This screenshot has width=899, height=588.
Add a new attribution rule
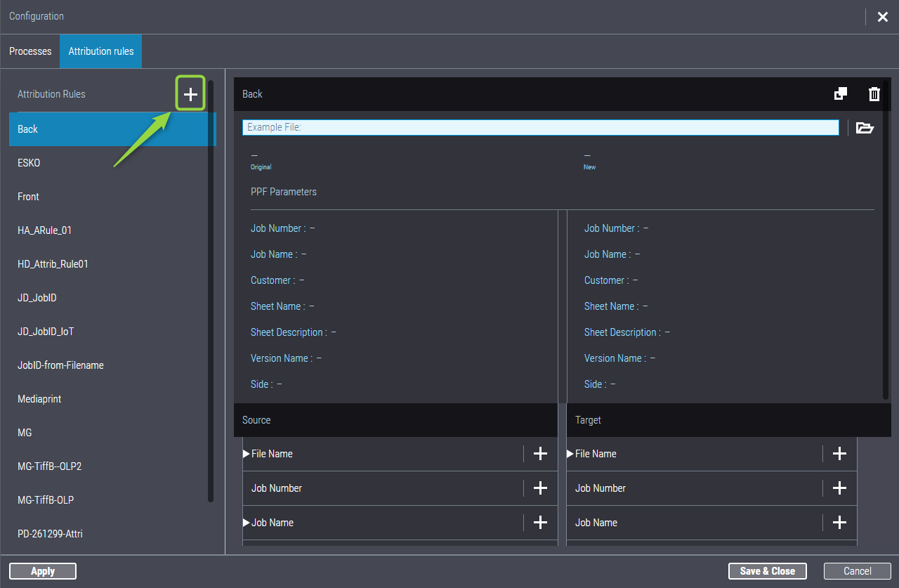click(x=190, y=94)
